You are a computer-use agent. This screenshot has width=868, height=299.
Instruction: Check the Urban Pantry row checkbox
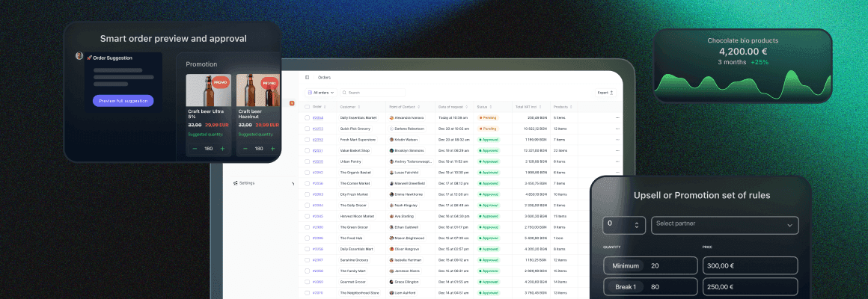[x=308, y=161]
